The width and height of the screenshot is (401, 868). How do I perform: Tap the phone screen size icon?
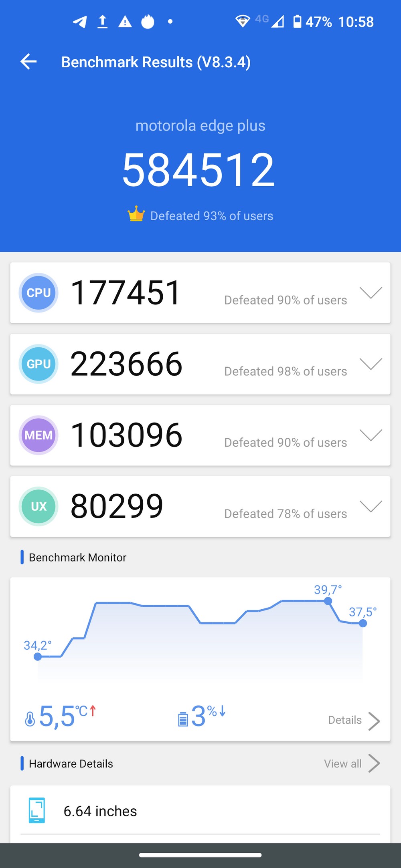(x=37, y=810)
